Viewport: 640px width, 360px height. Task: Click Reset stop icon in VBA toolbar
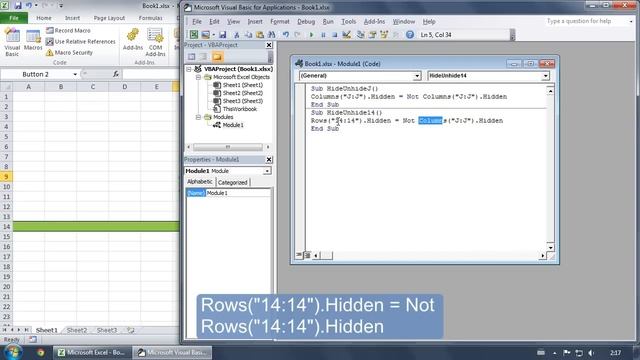pyautogui.click(x=335, y=35)
